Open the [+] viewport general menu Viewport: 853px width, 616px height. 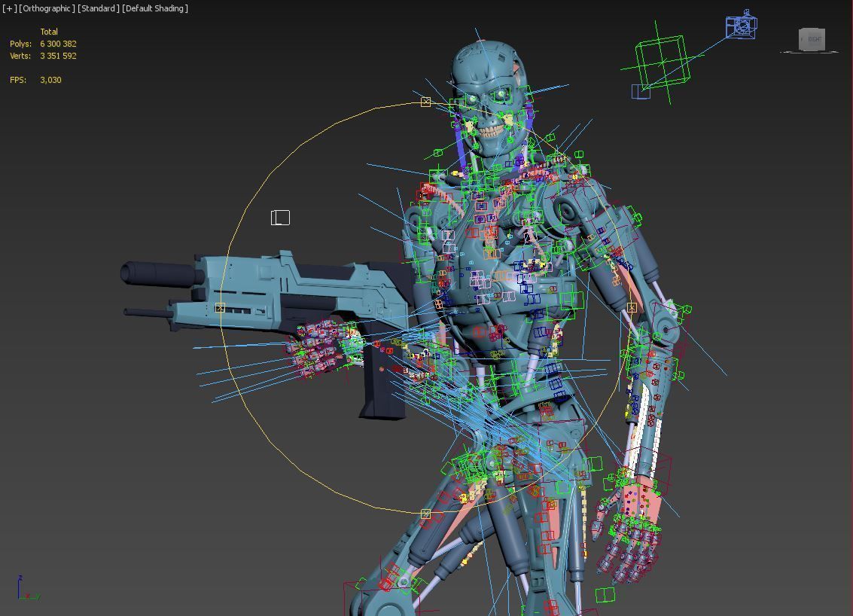tap(9, 8)
